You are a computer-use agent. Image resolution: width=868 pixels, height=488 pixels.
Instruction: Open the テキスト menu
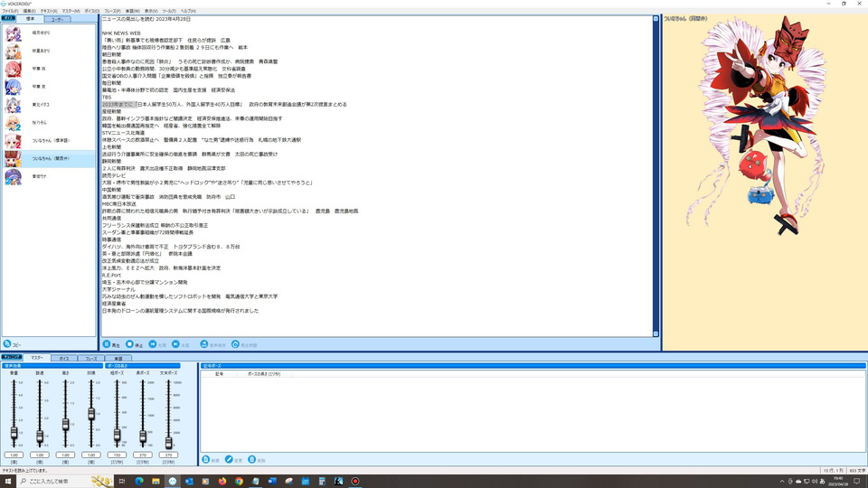49,11
